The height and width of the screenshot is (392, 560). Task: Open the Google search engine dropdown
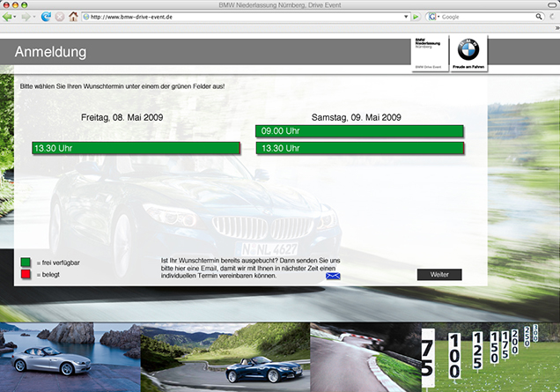click(433, 17)
